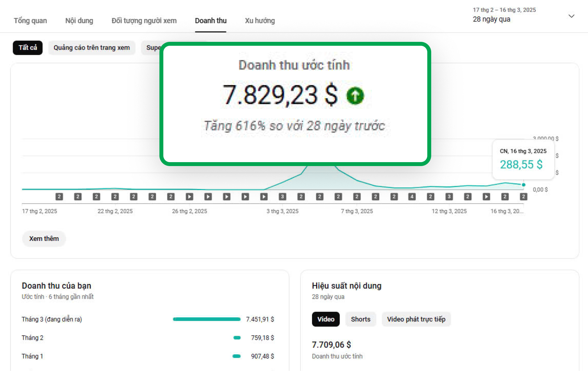Switch to Đối tượng người xem tab
588x371 pixels.
point(144,21)
